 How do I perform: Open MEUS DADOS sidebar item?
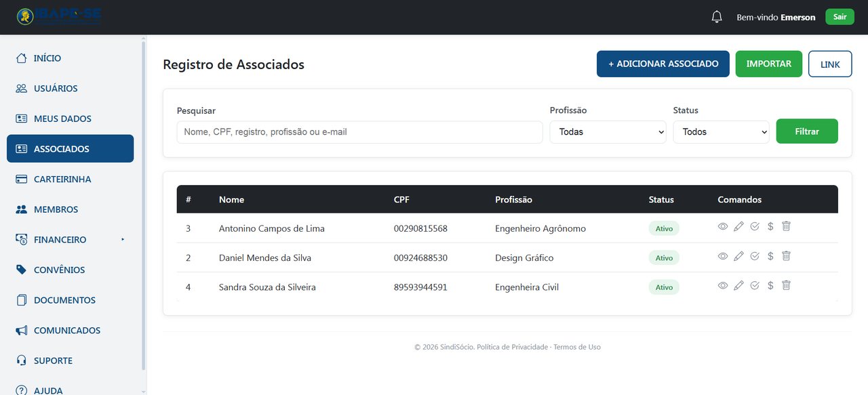coord(70,119)
